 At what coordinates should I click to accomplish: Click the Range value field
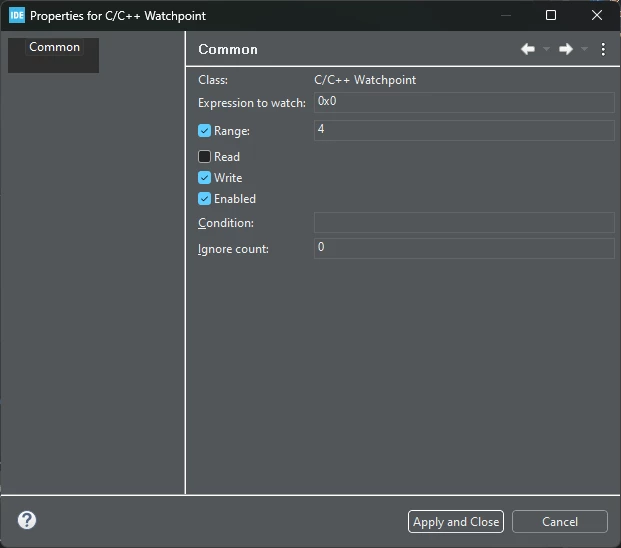[x=464, y=130]
